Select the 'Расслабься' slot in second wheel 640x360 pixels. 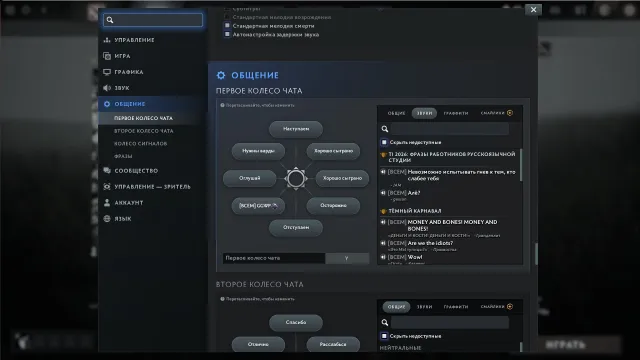(333, 344)
